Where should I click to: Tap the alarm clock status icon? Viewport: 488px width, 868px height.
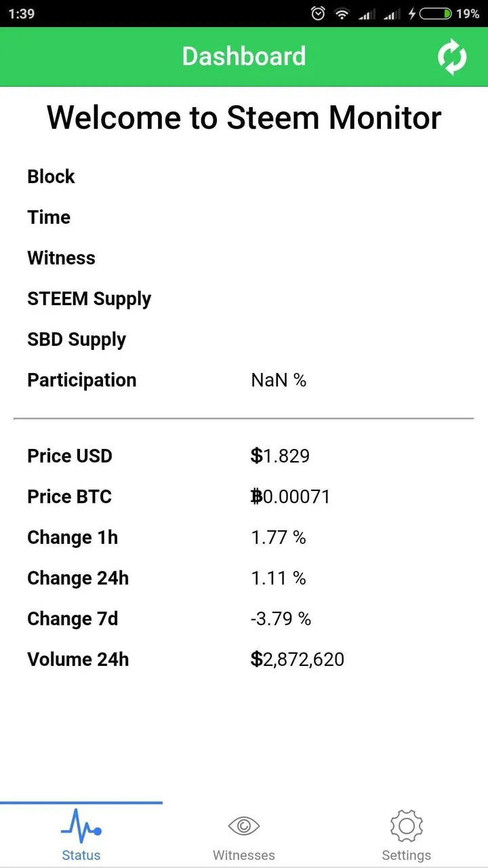pos(318,14)
